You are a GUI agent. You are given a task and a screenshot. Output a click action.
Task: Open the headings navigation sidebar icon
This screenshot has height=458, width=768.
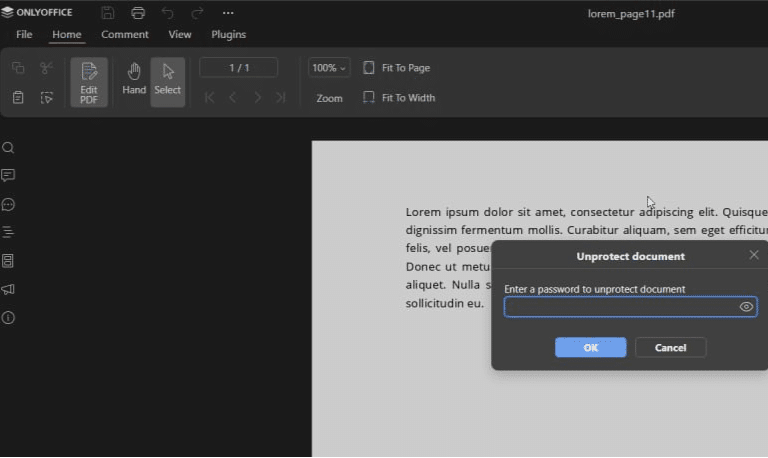pos(8,232)
